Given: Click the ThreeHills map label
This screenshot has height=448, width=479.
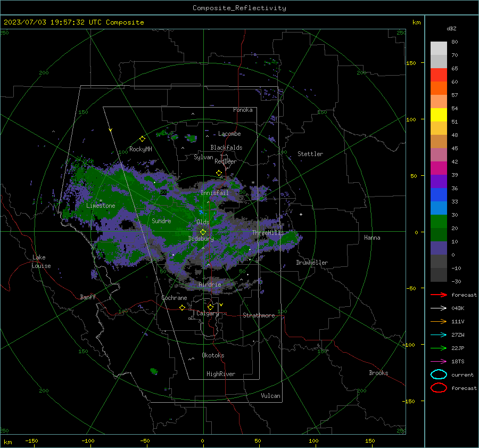Looking at the screenshot, I should [x=268, y=233].
